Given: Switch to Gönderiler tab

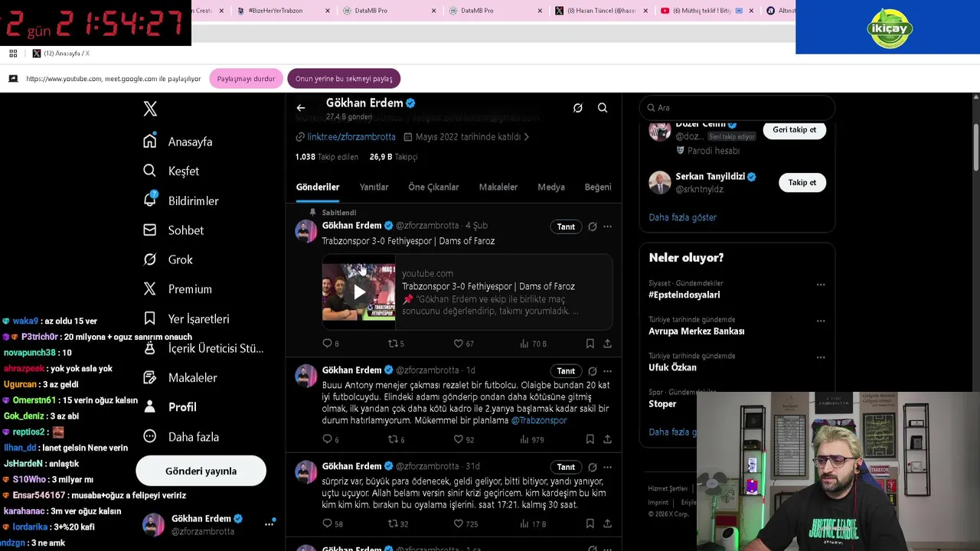Looking at the screenshot, I should point(318,187).
